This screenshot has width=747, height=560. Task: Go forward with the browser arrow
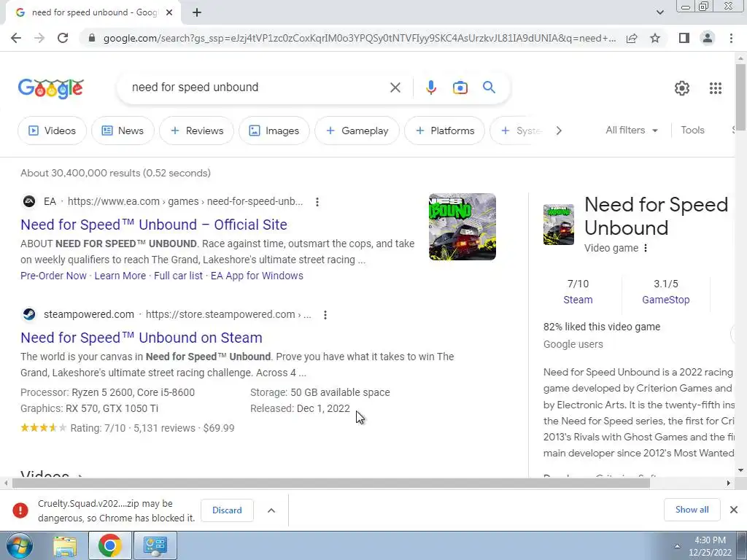39,38
